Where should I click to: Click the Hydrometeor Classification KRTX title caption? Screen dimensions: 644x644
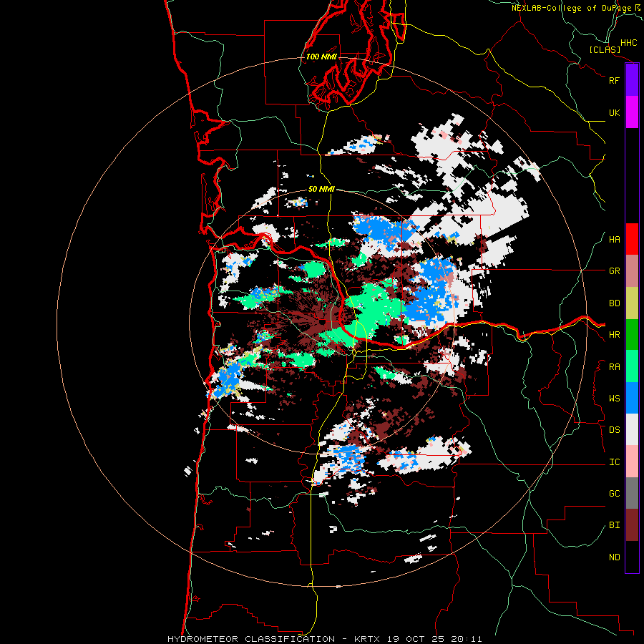click(324, 639)
